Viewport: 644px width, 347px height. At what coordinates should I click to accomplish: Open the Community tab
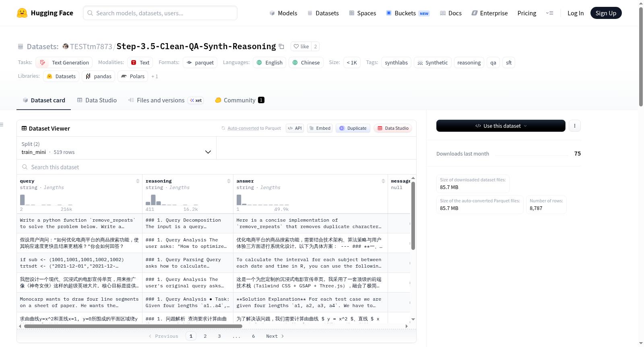point(239,100)
